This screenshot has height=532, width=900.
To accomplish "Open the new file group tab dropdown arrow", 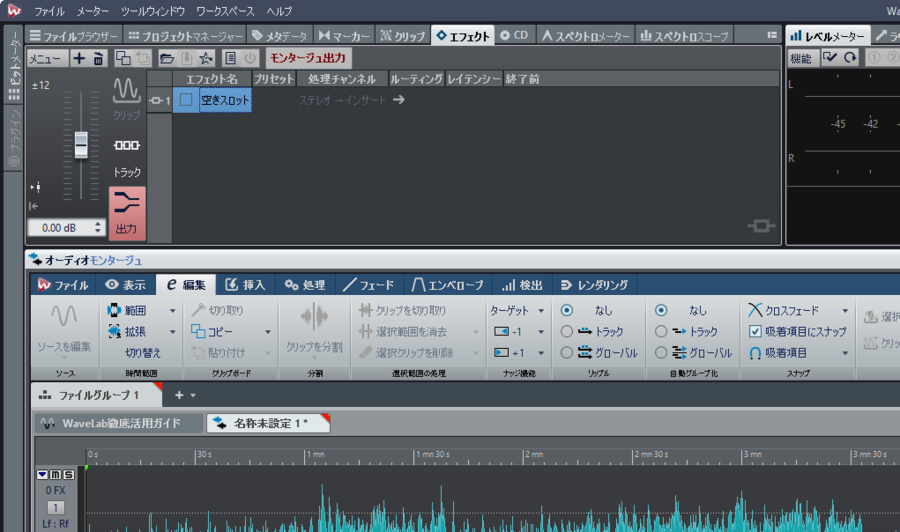I will point(193,395).
